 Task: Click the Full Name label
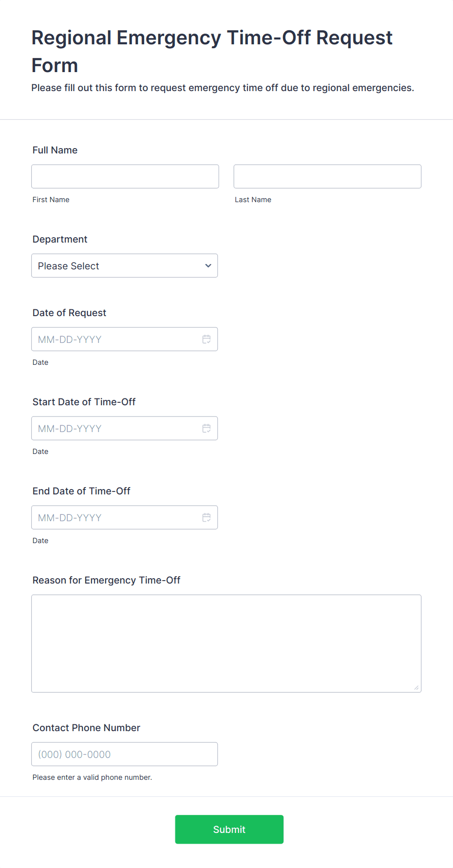click(x=55, y=150)
